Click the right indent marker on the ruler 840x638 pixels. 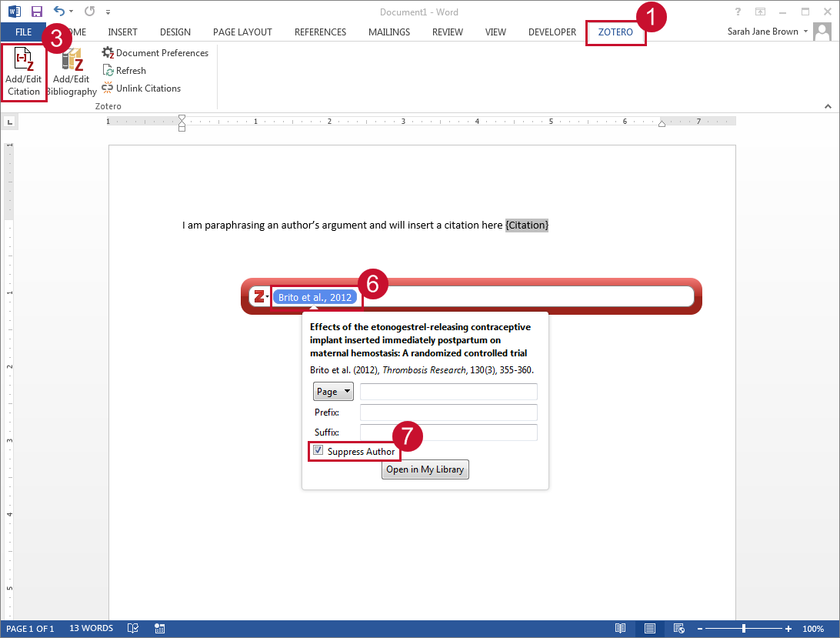pyautogui.click(x=662, y=124)
